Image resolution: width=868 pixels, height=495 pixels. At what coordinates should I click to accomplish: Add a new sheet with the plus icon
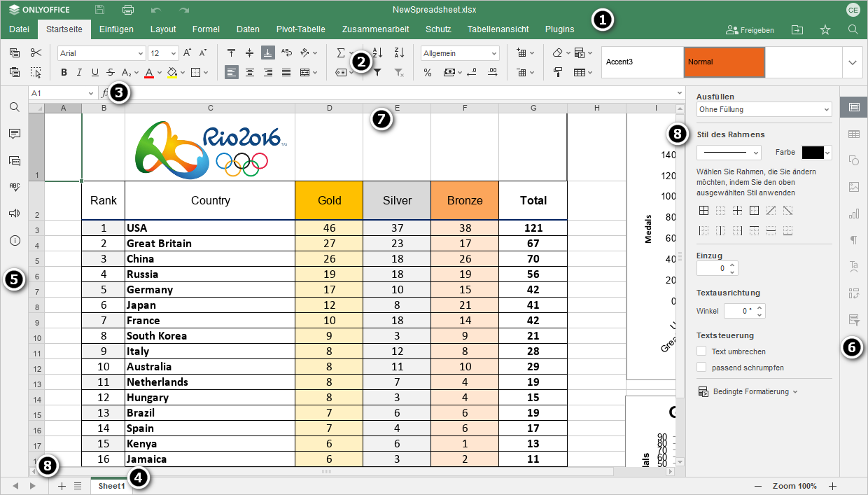pos(62,486)
